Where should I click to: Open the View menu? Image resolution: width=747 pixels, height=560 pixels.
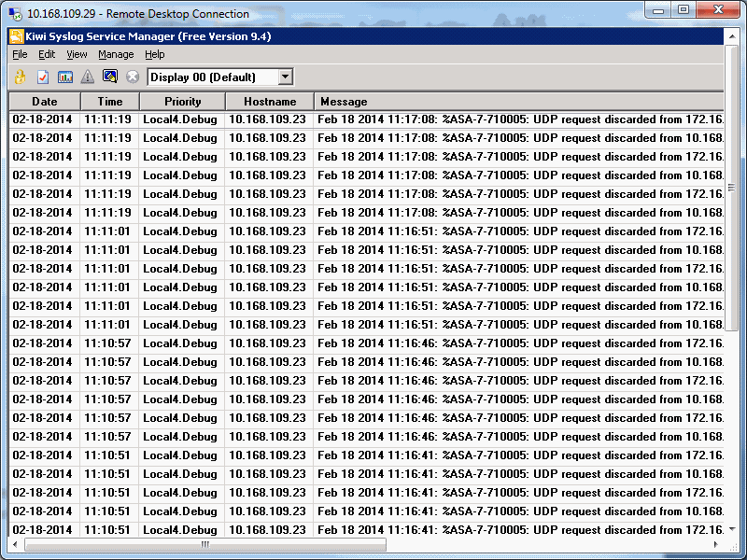tap(77, 54)
